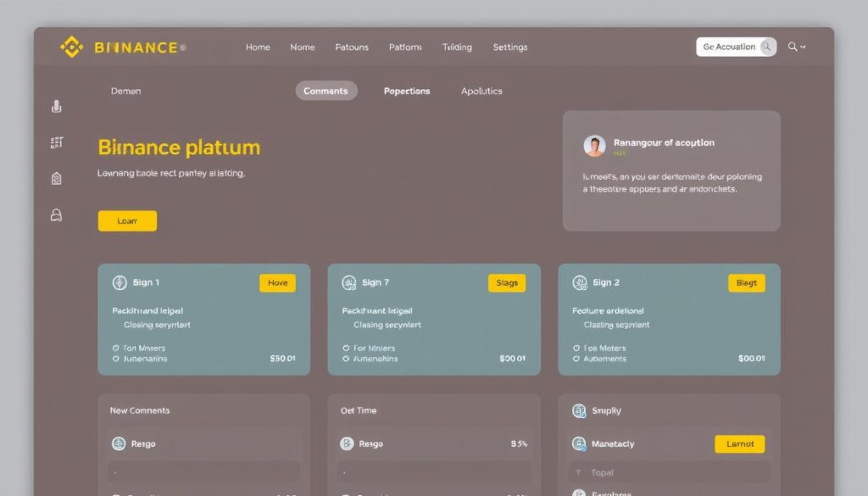868x496 pixels.
Task: Click the Stags button on Sign 7
Action: (x=507, y=283)
